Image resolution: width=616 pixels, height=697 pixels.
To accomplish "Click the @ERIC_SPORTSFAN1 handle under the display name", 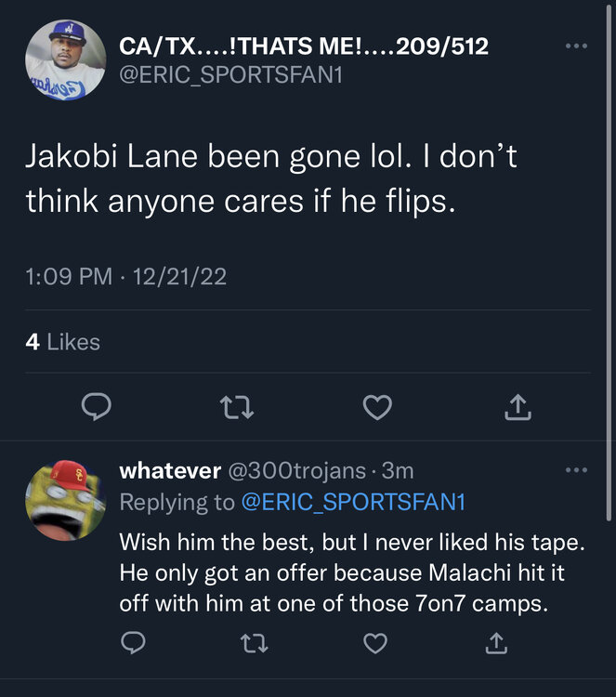I will click(x=231, y=75).
